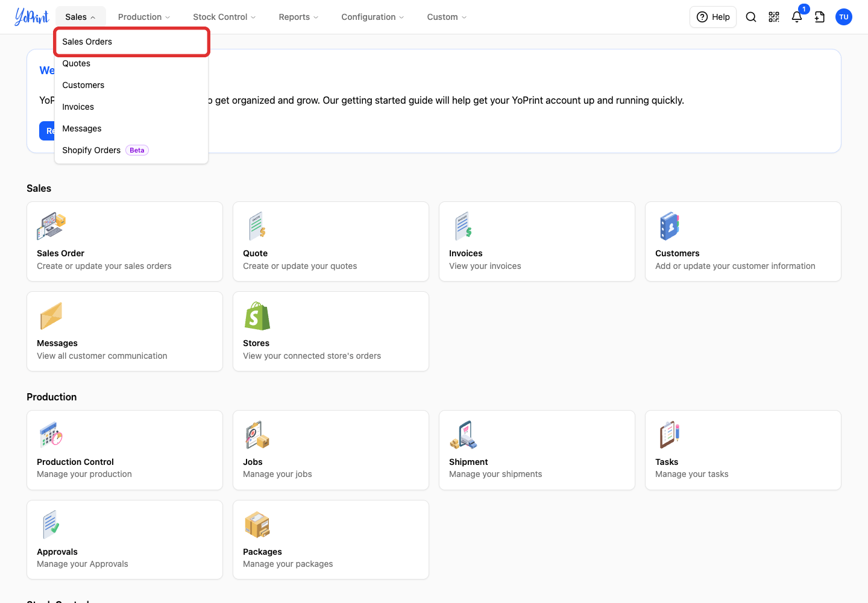Select Customers from the Sales menu

click(131, 85)
